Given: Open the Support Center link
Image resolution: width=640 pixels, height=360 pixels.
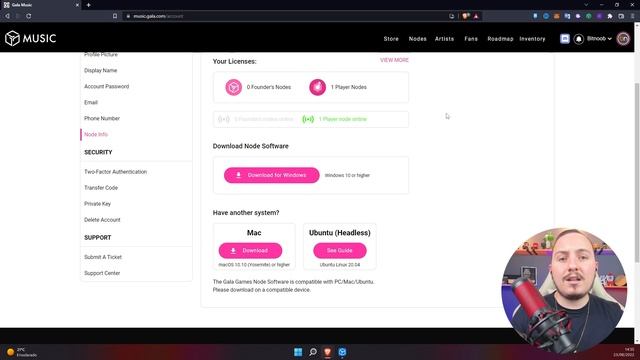Looking at the screenshot, I should coord(102,273).
